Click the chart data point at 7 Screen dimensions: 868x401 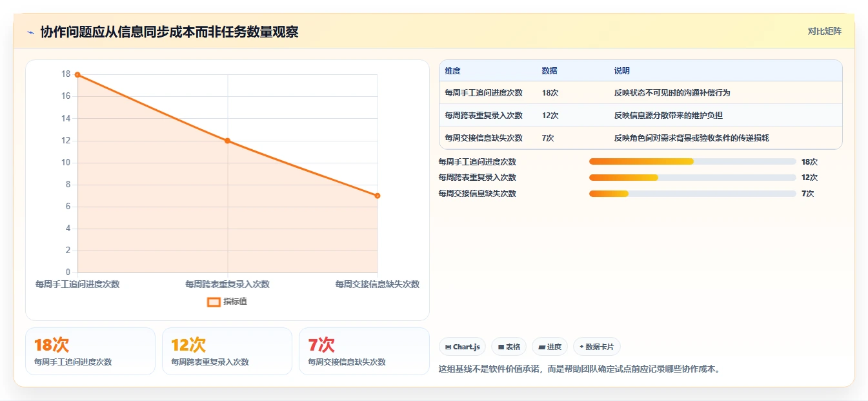click(x=378, y=196)
